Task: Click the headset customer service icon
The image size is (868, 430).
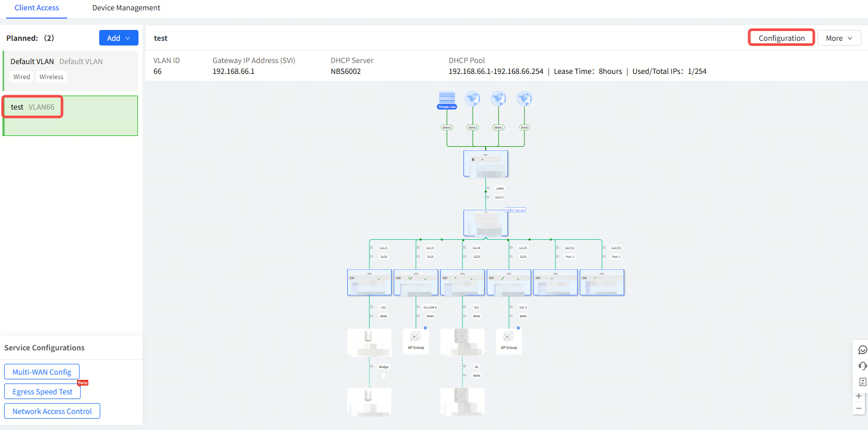Action: [x=862, y=366]
